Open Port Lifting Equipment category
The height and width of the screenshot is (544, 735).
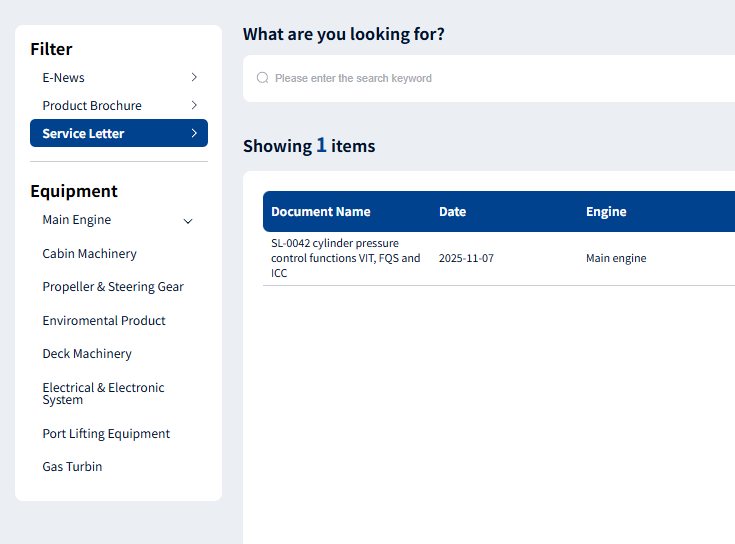click(x=106, y=434)
